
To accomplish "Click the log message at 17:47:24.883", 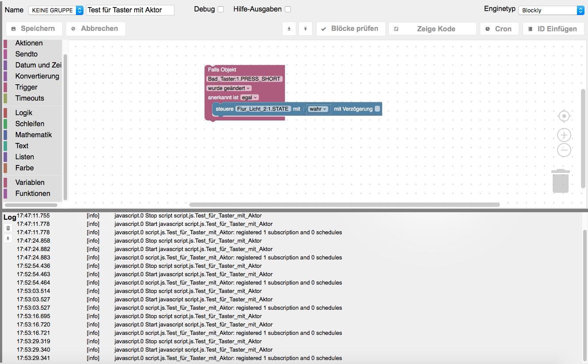I will (228, 258).
